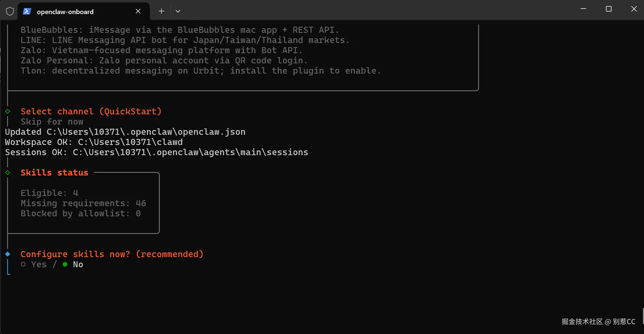Viewport: 644px width, 334px height.
Task: Minimize the terminal window
Action: click(583, 9)
